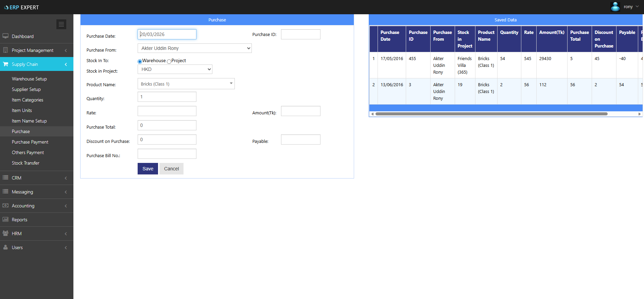The width and height of the screenshot is (644, 299).
Task: Open Purchase Payment in sidebar
Action: [x=30, y=142]
